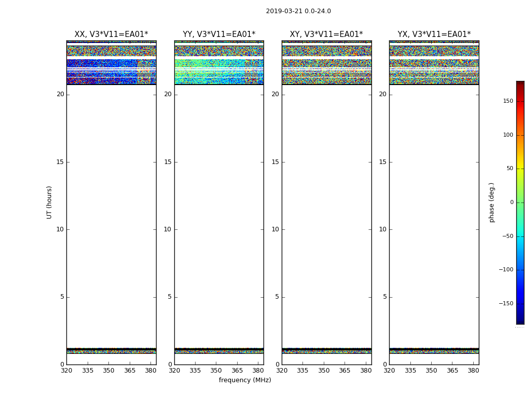Click the phase colorbar gradient
The height and width of the screenshot is (405, 532).
point(520,202)
